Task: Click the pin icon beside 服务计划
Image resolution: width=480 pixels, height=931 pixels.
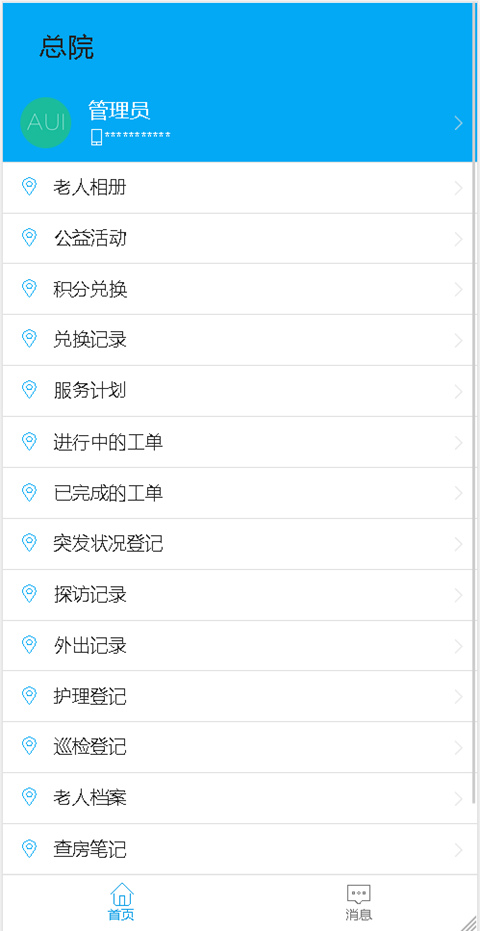Action: (29, 391)
